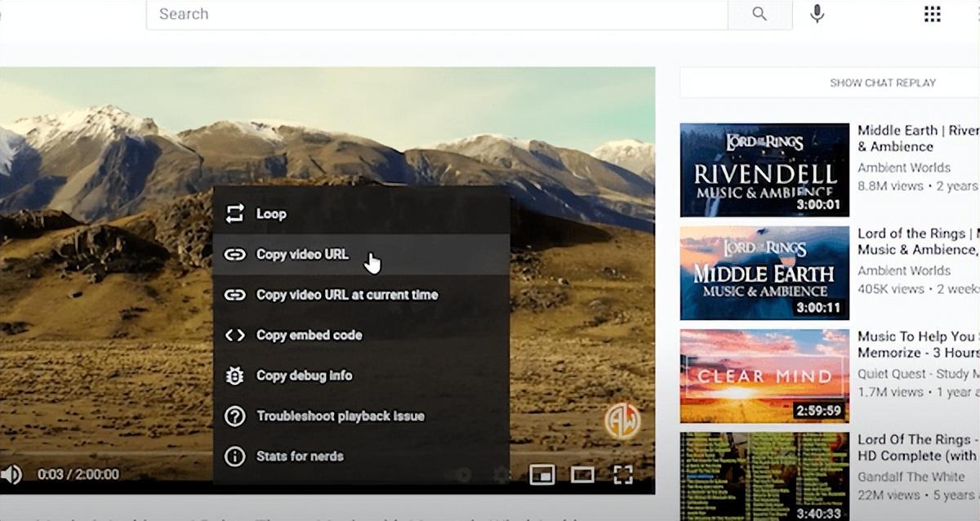This screenshot has height=521, width=980.
Task: Mute the video using the speaker icon
Action: tap(11, 474)
